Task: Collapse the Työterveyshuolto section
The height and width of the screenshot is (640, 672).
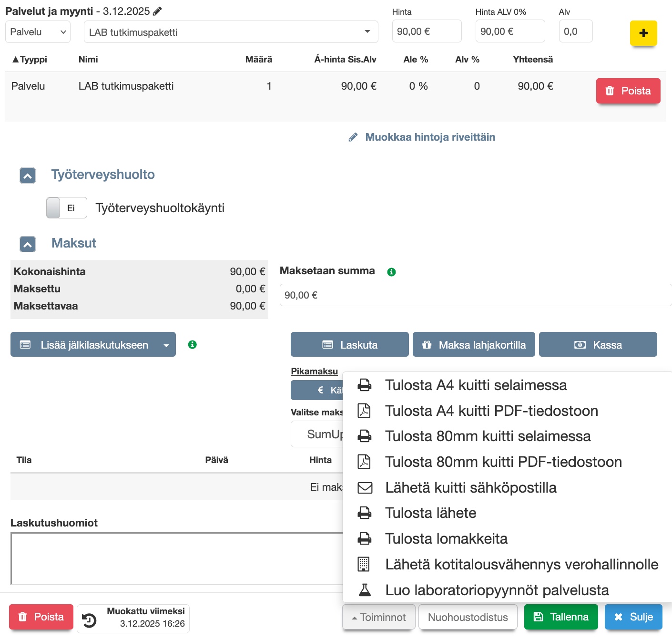Action: [28, 175]
